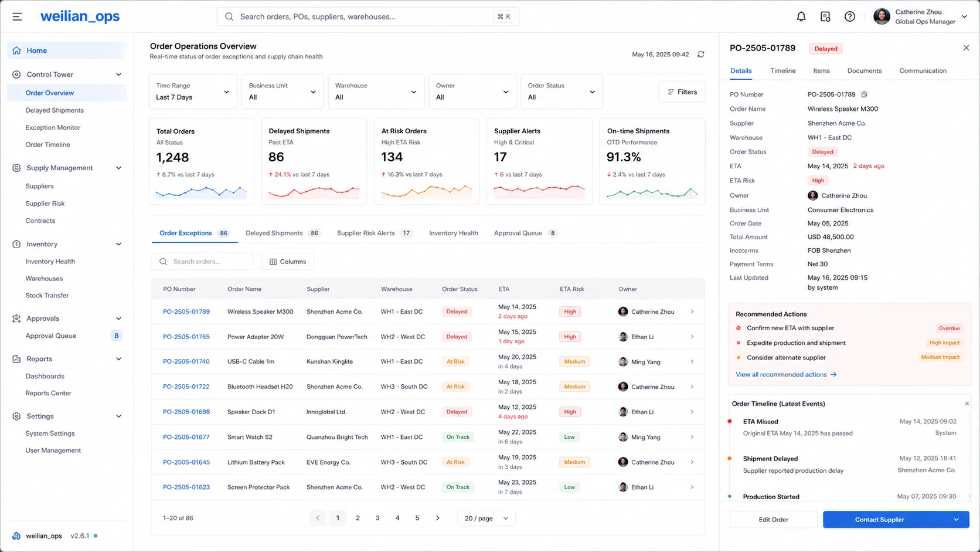Open the reports clipboard icon in header

click(825, 16)
